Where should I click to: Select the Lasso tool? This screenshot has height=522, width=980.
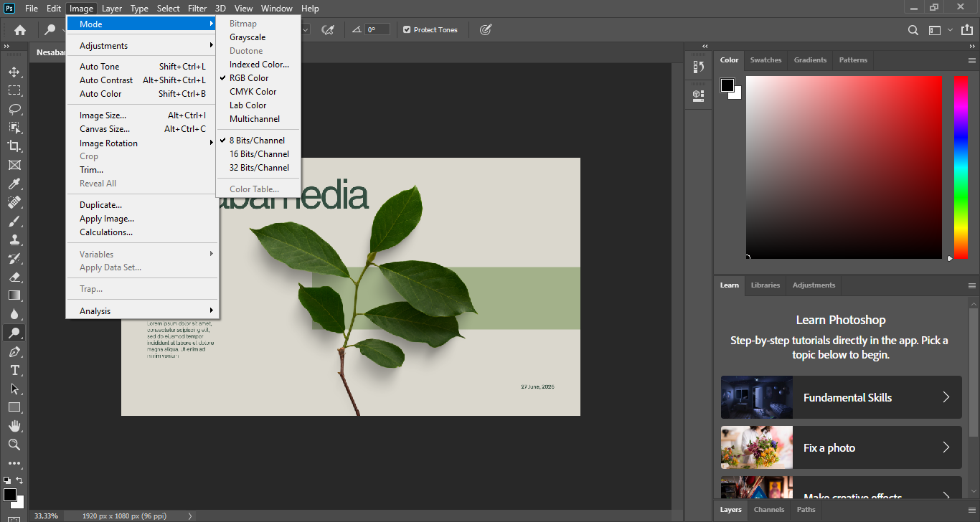click(x=14, y=109)
